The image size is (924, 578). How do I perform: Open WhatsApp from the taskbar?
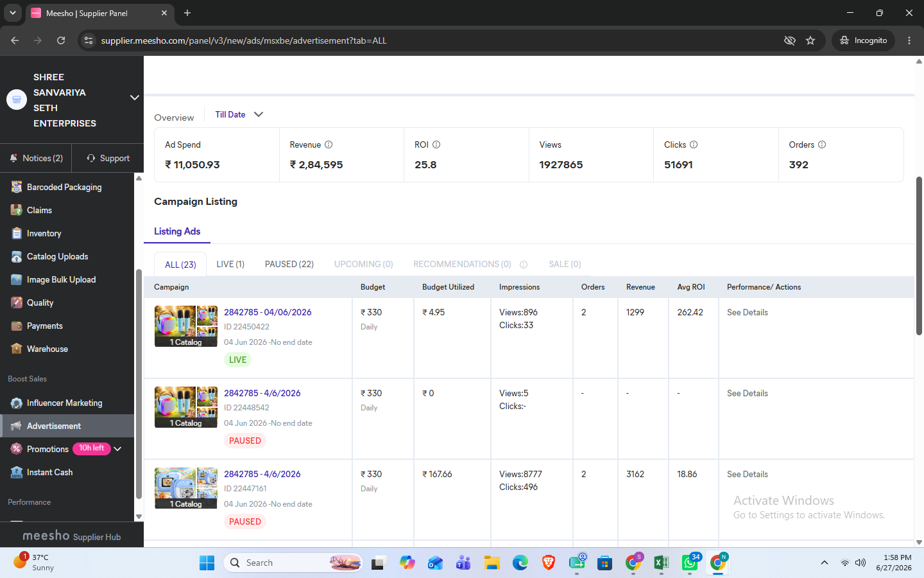pos(690,563)
